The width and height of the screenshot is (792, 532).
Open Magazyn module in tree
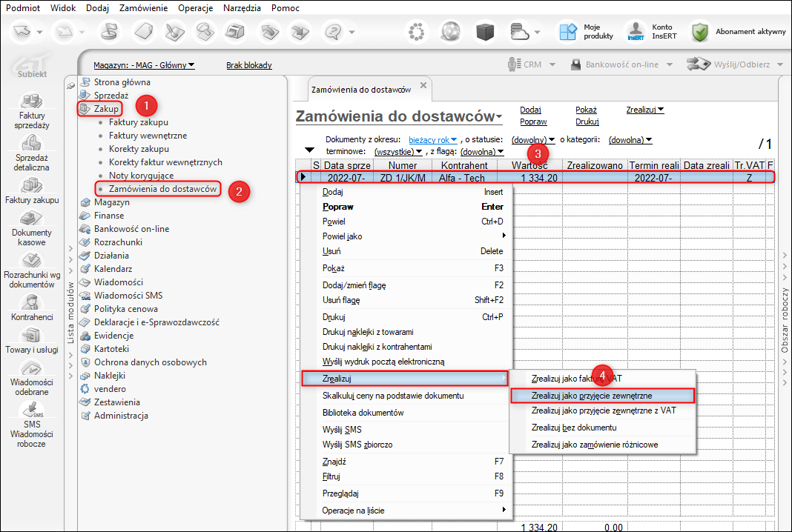point(112,202)
